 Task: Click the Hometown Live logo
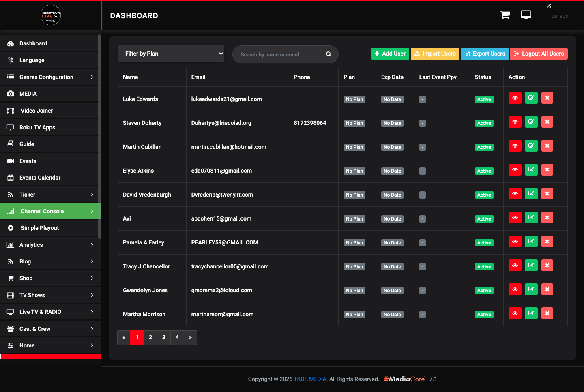click(x=51, y=15)
